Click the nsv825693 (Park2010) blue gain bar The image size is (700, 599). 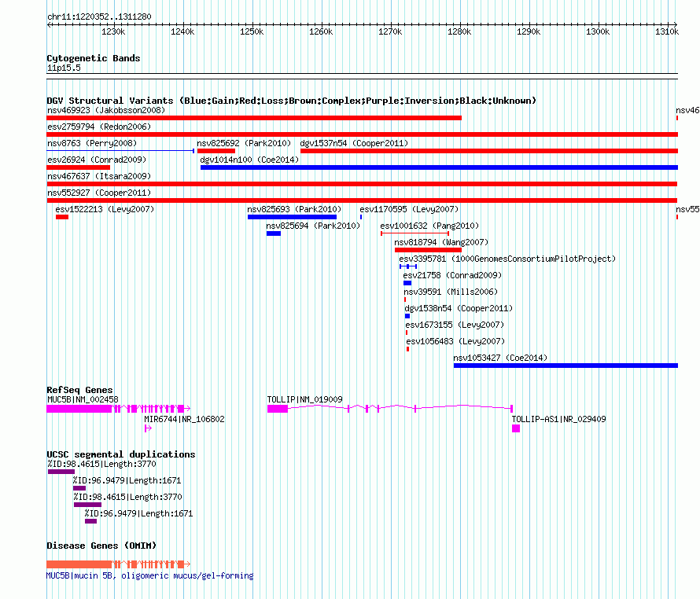[292, 217]
